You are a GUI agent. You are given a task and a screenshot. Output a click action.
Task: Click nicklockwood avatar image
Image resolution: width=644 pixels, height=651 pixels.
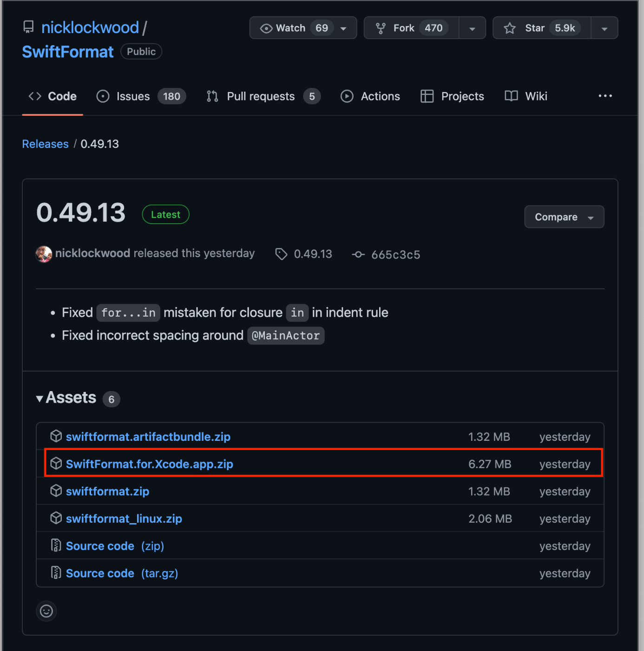tap(44, 254)
